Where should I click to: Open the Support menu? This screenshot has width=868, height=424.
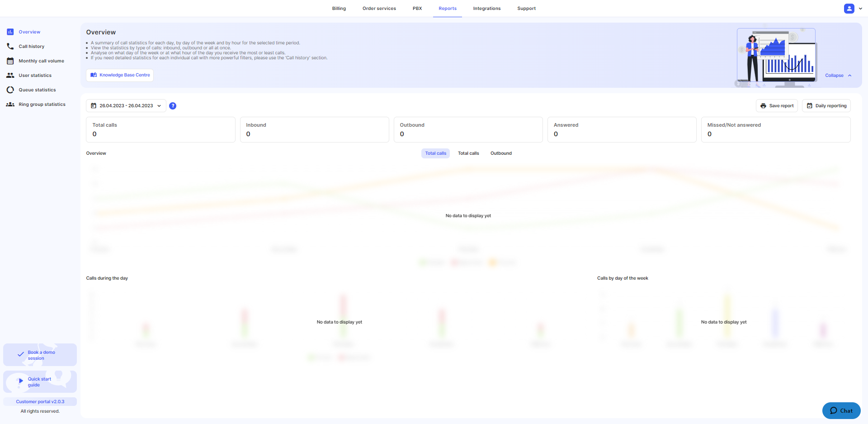pos(527,9)
